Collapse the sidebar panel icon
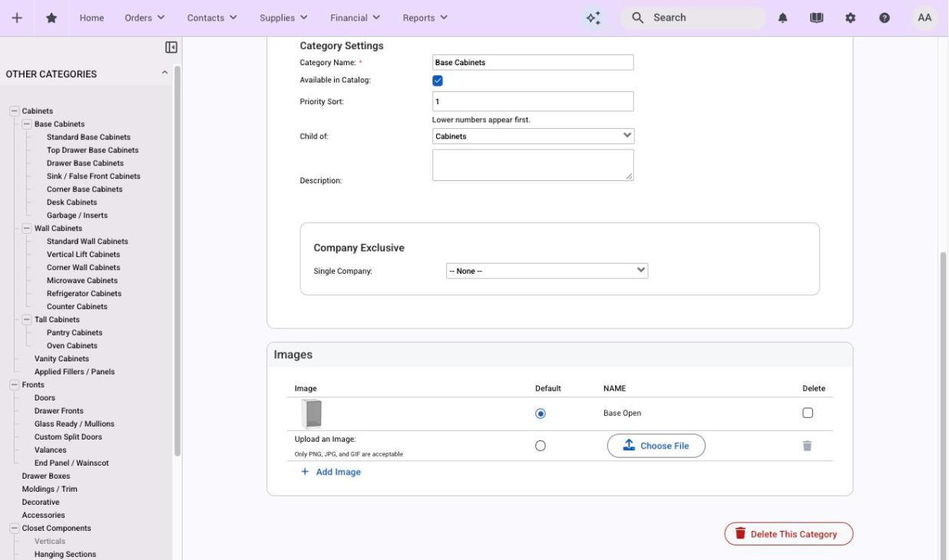Image resolution: width=949 pixels, height=560 pixels. click(x=171, y=48)
